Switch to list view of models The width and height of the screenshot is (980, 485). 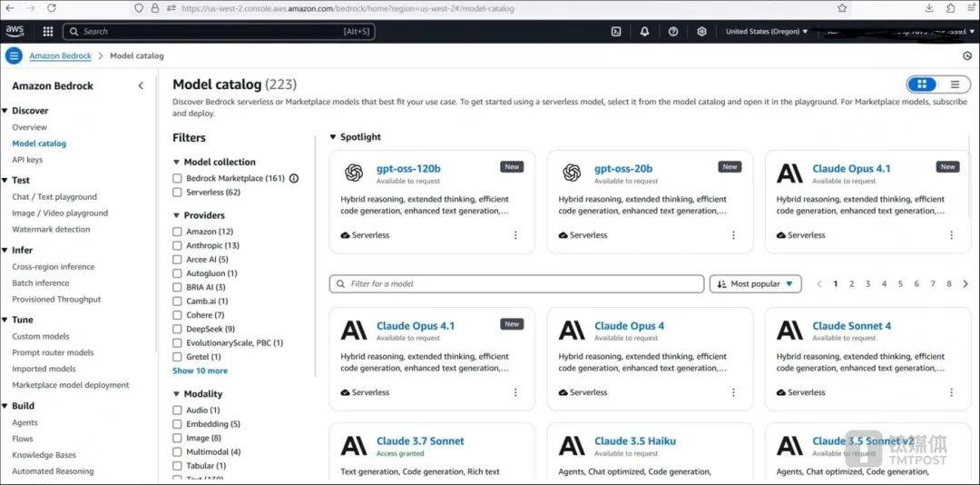tap(955, 84)
